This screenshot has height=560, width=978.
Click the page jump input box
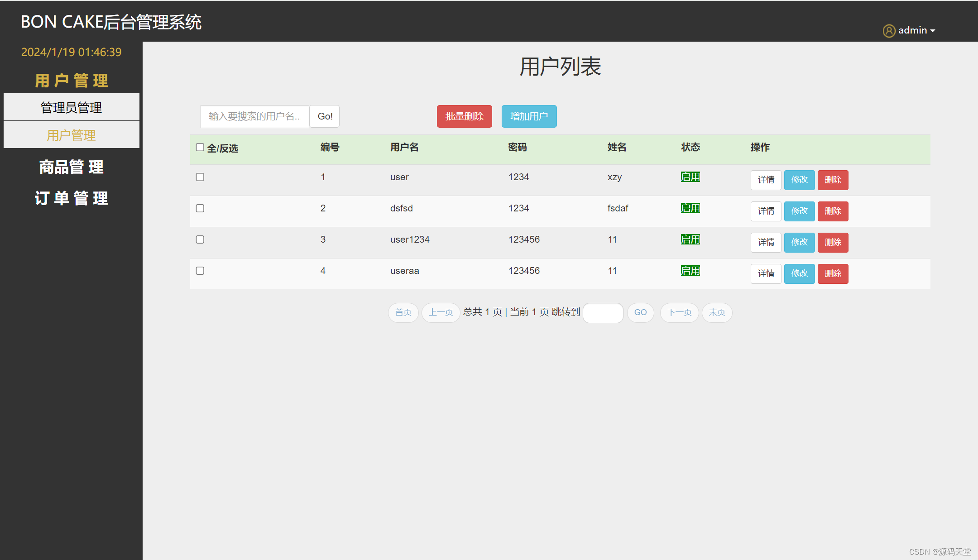603,313
